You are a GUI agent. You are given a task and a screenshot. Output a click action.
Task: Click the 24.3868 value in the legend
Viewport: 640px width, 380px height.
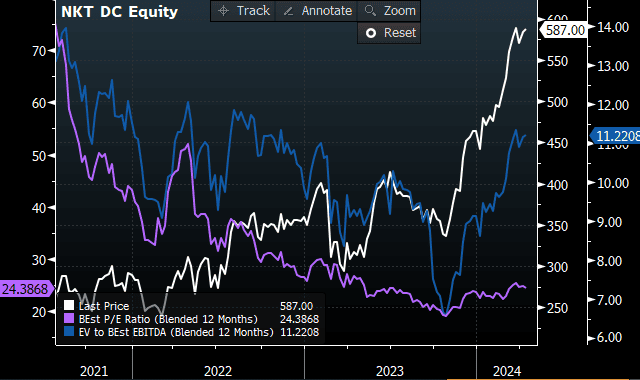tap(299, 319)
